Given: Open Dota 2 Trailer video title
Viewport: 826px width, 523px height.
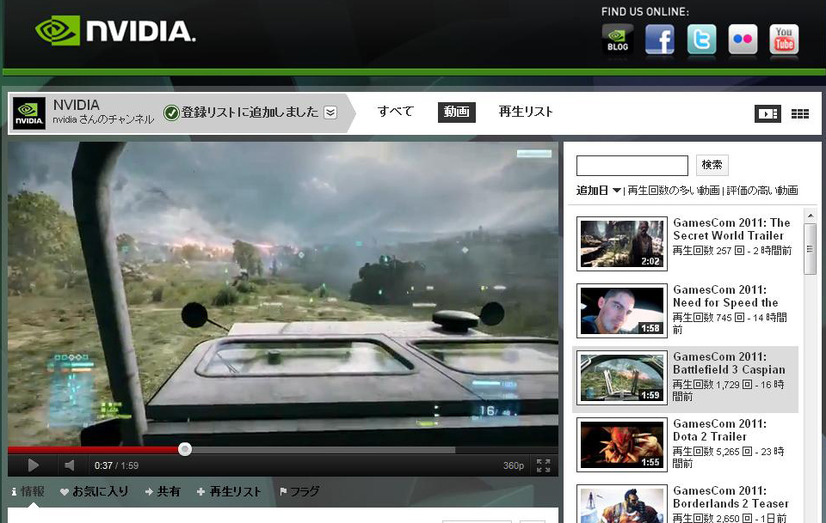Looking at the screenshot, I should point(720,430).
